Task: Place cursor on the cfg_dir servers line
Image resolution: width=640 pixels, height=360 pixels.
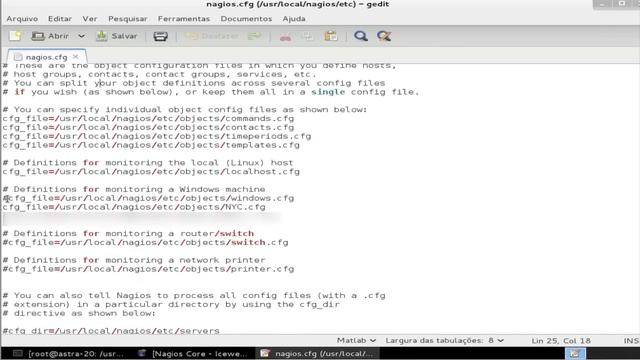Action: click(111, 331)
